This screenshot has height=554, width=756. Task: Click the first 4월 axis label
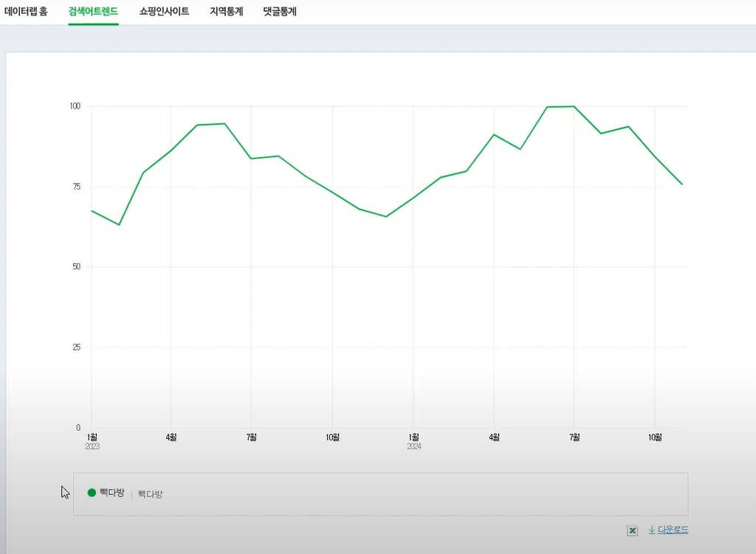click(171, 437)
